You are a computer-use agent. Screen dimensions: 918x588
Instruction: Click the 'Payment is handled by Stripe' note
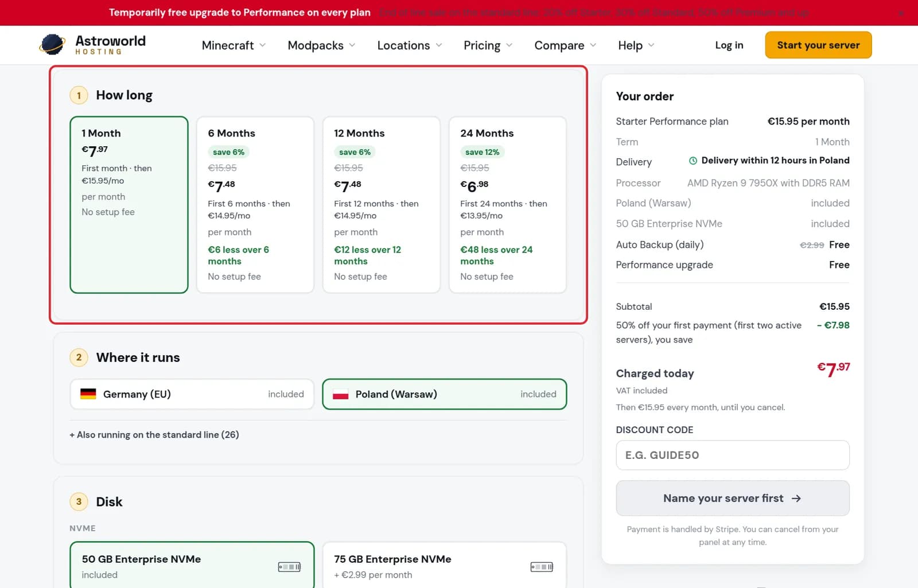733,536
